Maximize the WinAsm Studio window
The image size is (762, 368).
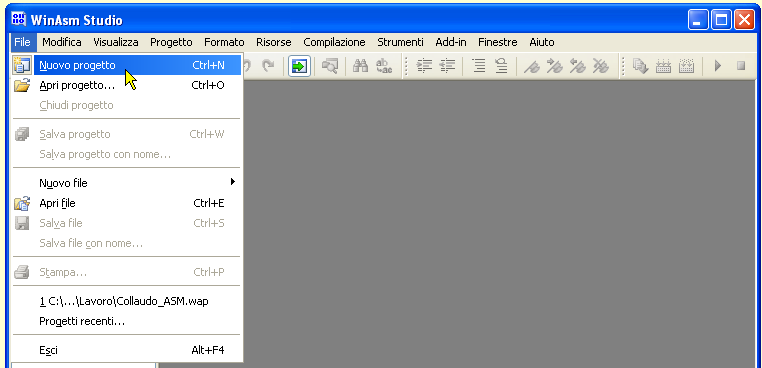(721, 20)
